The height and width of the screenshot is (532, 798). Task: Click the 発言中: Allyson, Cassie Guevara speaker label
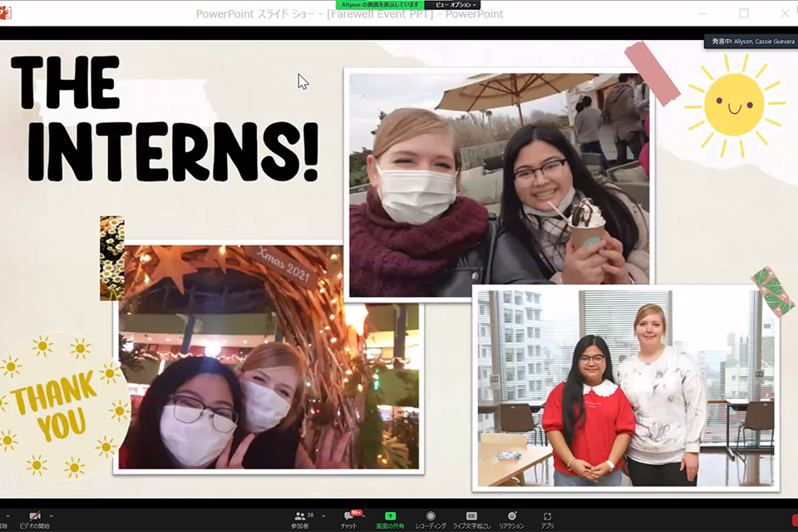pyautogui.click(x=751, y=42)
